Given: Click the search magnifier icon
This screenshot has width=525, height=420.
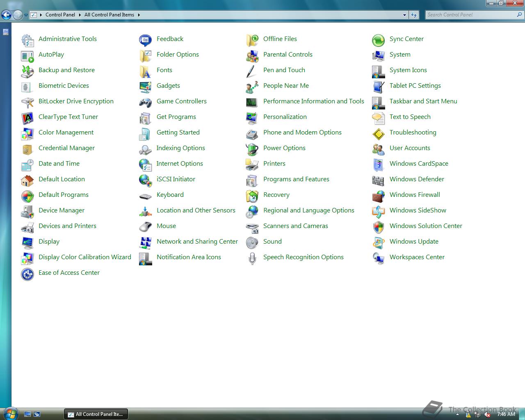Looking at the screenshot, I should 520,15.
